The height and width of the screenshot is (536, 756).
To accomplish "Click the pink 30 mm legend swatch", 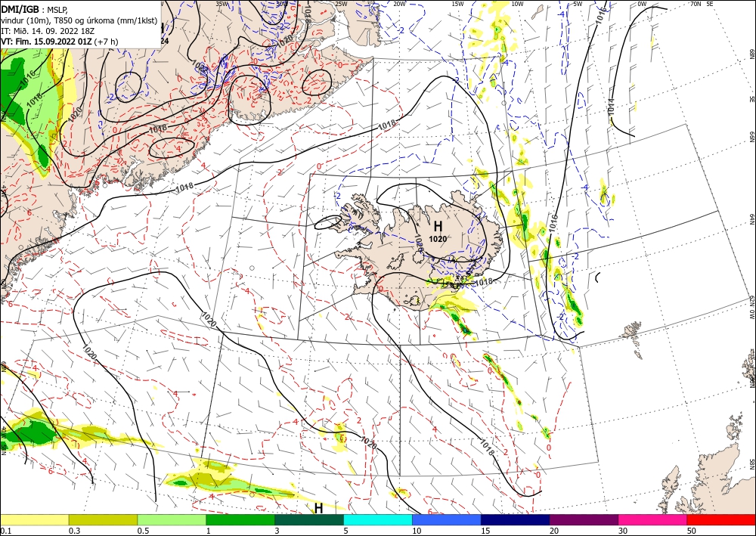I will pos(653,519).
